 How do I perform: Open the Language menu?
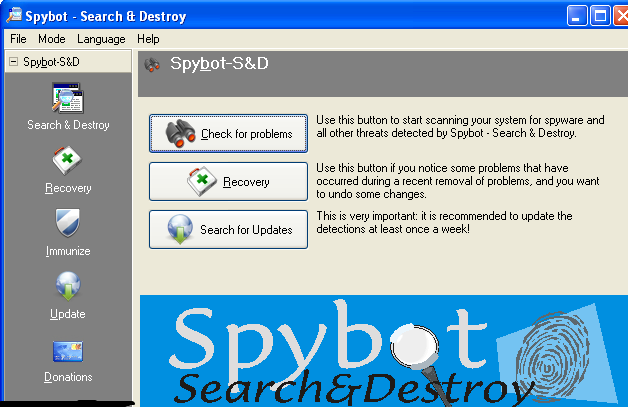[101, 39]
